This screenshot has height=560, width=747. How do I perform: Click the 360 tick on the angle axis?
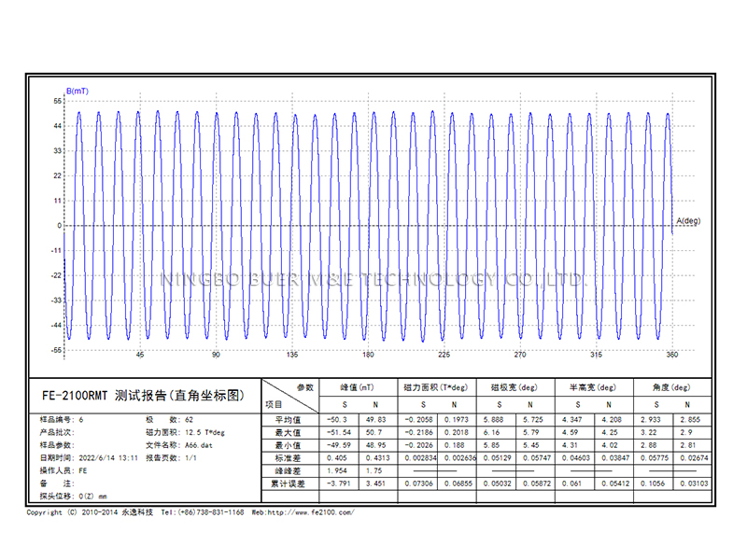(671, 356)
